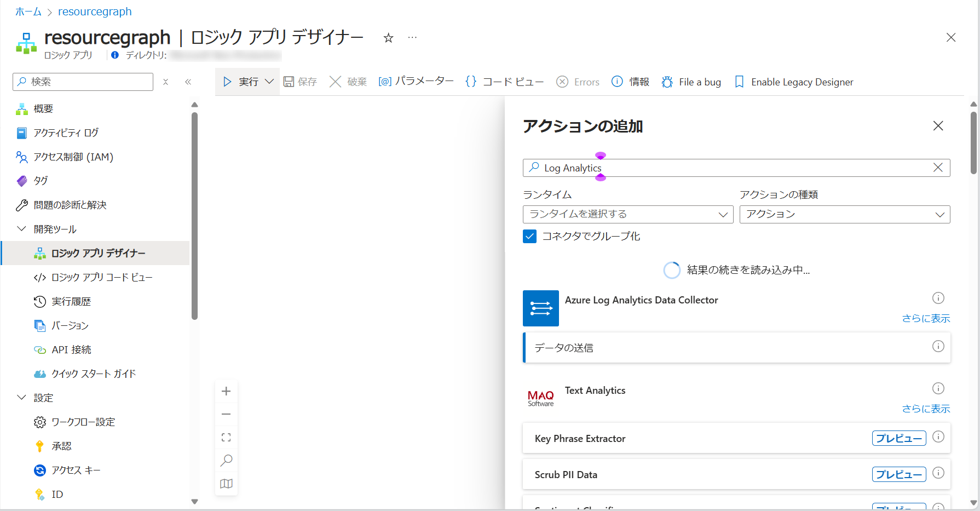This screenshot has height=511, width=980.
Task: Show info for Scrub PII Data
Action: (938, 473)
